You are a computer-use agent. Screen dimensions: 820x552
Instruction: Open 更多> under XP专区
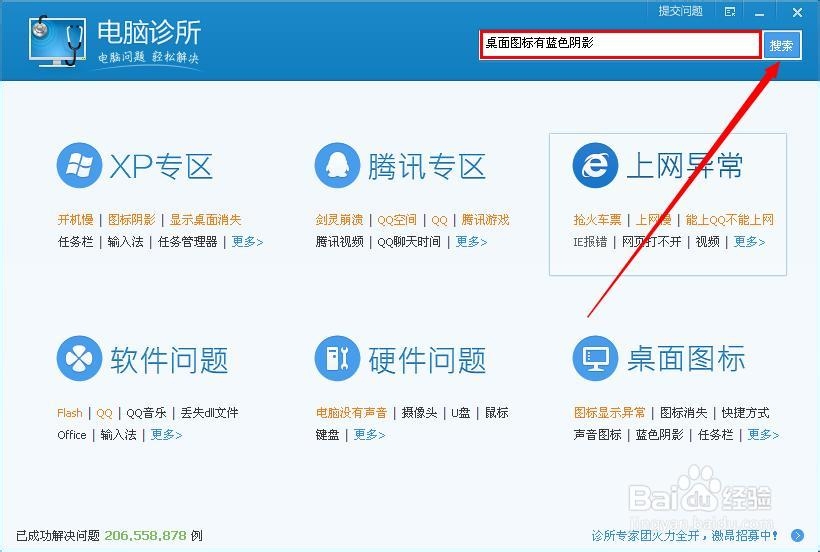click(x=247, y=242)
